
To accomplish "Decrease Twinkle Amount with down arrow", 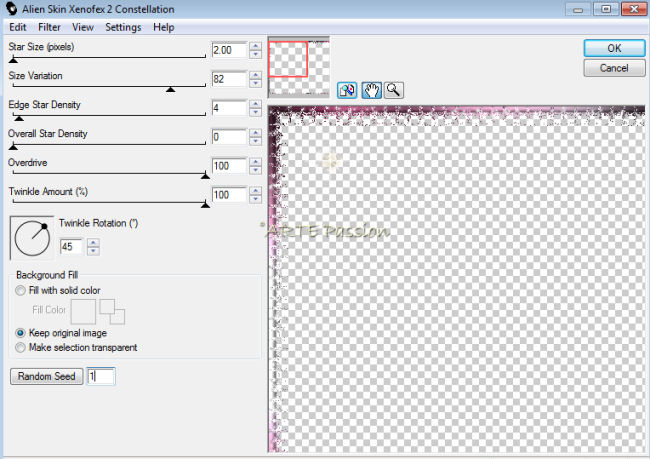I will tap(256, 199).
